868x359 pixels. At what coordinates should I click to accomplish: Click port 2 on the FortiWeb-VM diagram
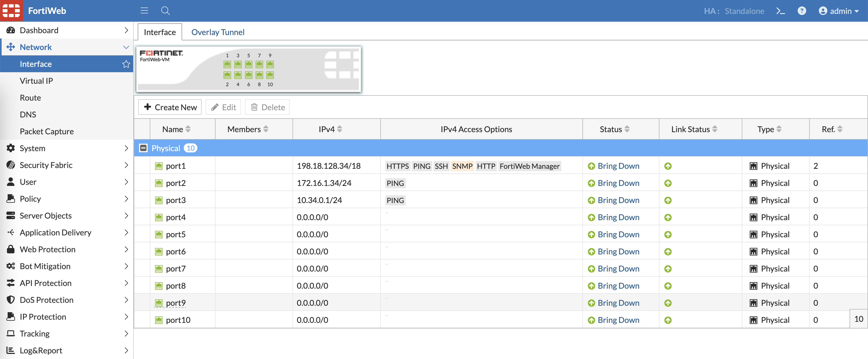point(227,75)
